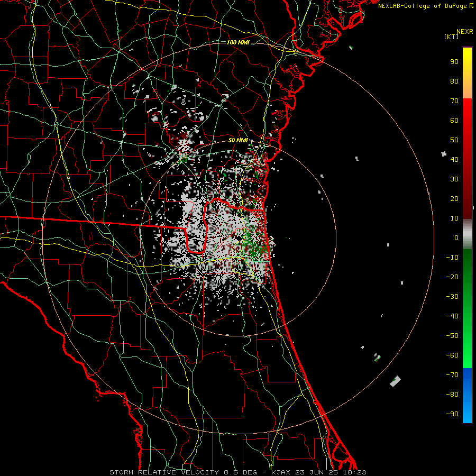Click the 50 knots scale value
476x476 pixels.
pos(454,140)
